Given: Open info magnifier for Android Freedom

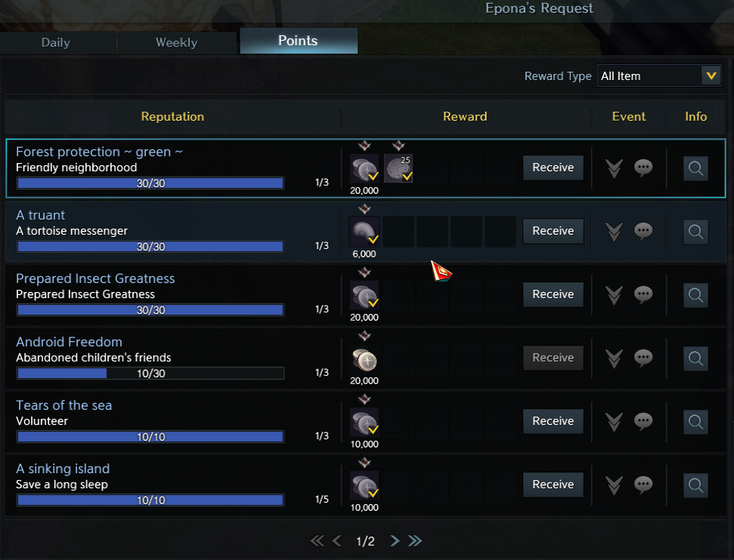Looking at the screenshot, I should 695,358.
